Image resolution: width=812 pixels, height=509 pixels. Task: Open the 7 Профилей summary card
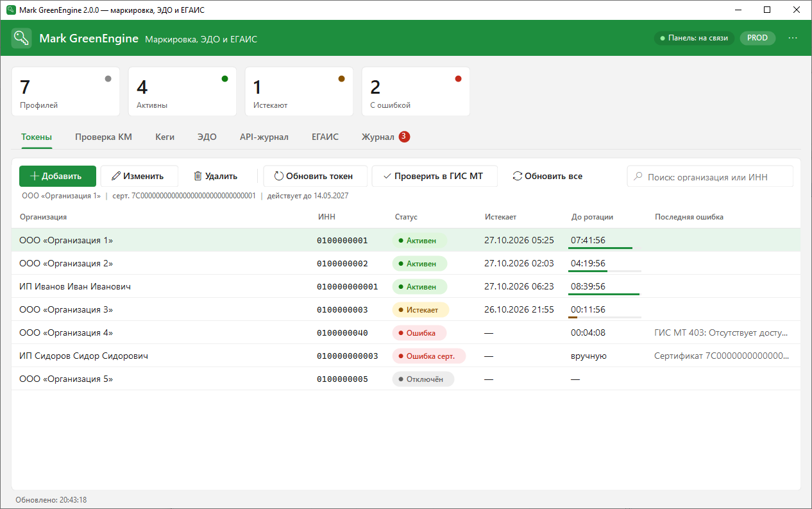click(65, 92)
